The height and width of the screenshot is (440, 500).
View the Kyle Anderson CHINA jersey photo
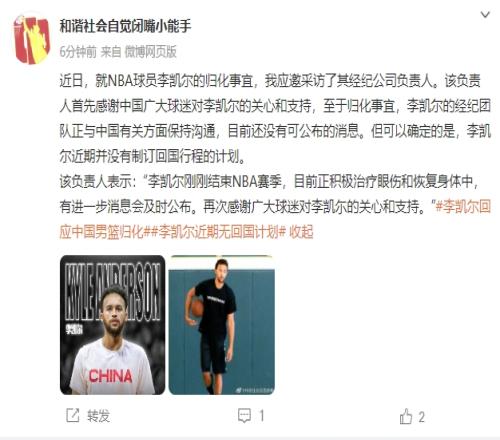[x=112, y=325]
